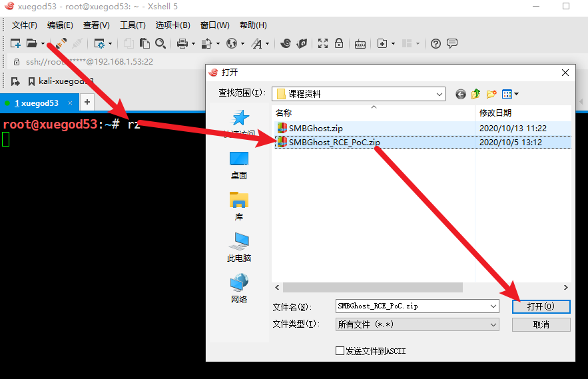Click the keyboard mapping icon
Viewport: 588px width, 379px height.
[x=360, y=44]
